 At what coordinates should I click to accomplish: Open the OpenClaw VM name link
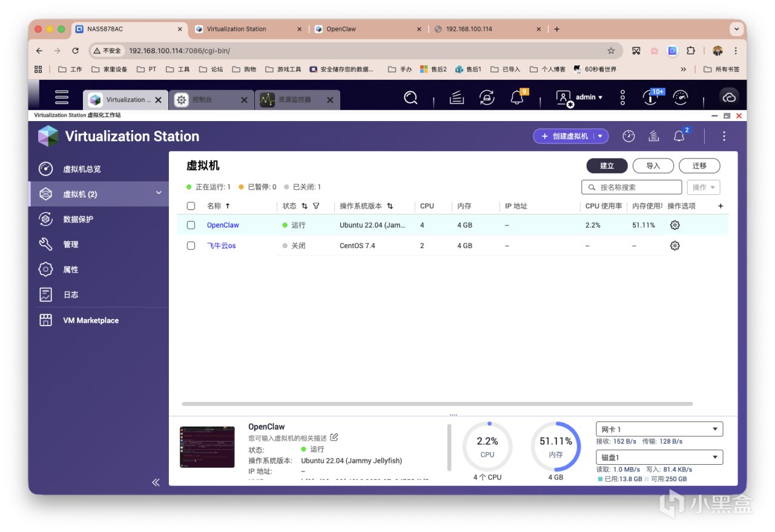(223, 225)
